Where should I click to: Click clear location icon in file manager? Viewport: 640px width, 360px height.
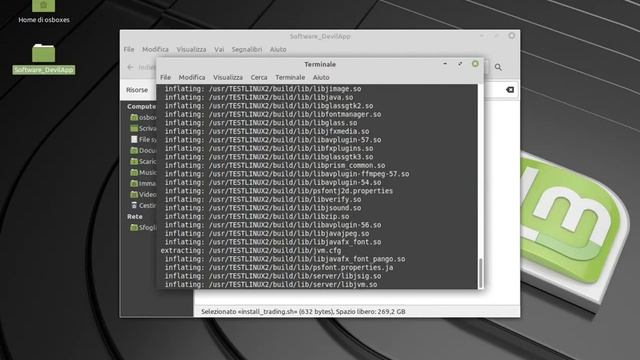click(510, 90)
